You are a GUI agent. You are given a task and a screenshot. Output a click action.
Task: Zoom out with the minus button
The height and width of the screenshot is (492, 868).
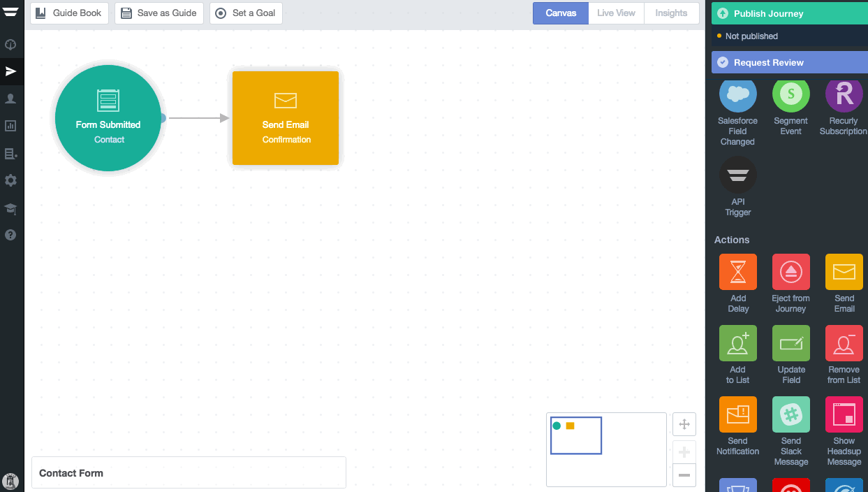click(x=684, y=475)
